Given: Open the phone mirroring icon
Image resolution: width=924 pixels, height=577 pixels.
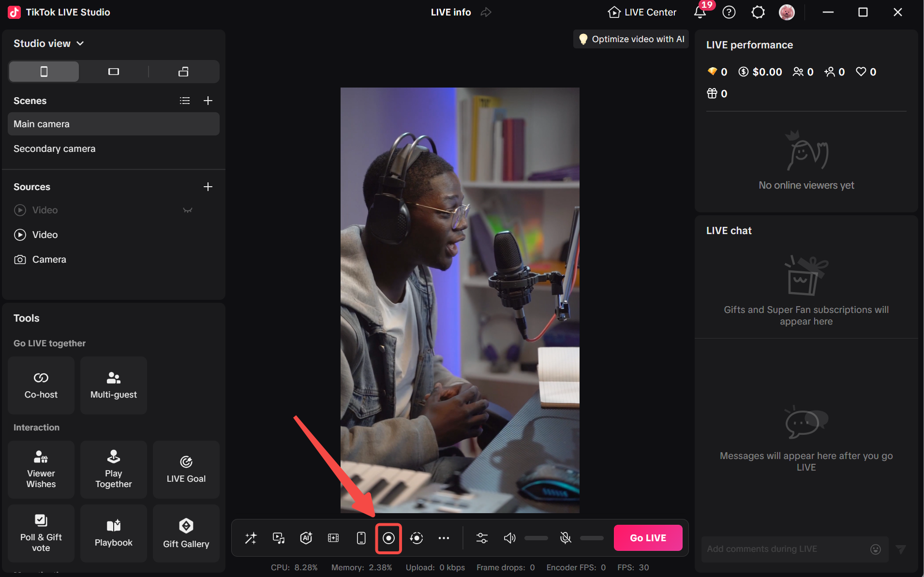Looking at the screenshot, I should (361, 538).
